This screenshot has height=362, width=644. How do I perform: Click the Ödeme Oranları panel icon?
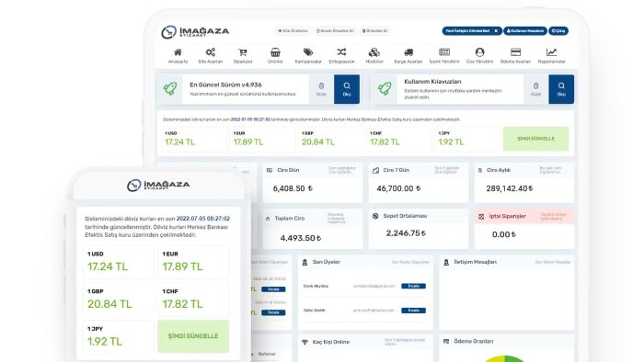coord(446,341)
